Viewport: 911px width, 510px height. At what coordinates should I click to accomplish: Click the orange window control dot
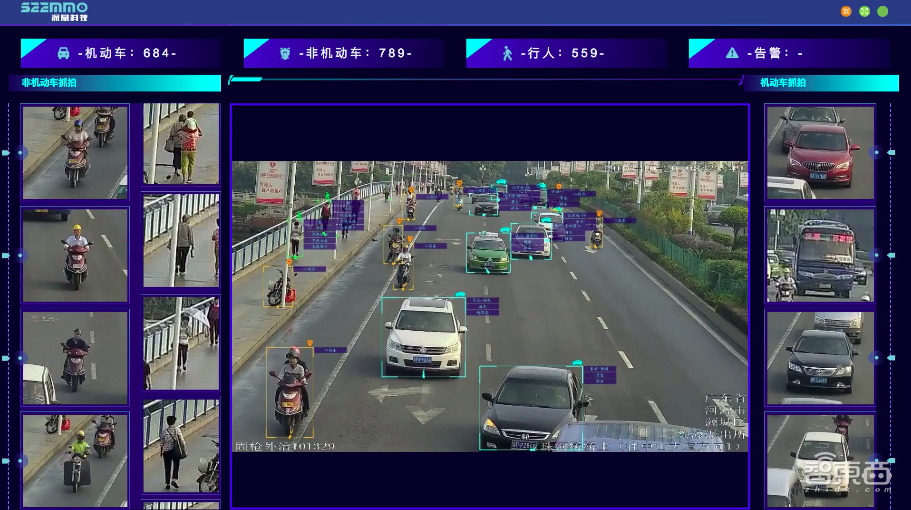(x=846, y=12)
